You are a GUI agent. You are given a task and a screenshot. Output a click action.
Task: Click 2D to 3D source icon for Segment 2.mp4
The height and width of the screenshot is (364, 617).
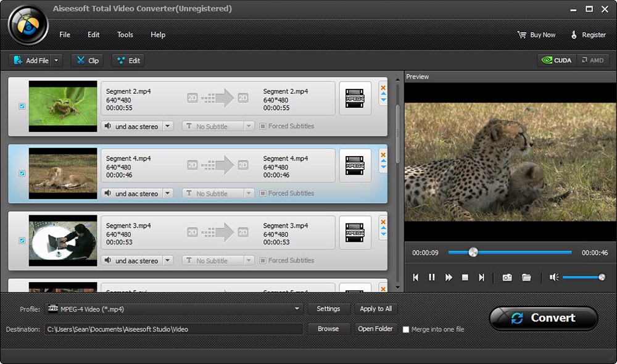click(193, 98)
